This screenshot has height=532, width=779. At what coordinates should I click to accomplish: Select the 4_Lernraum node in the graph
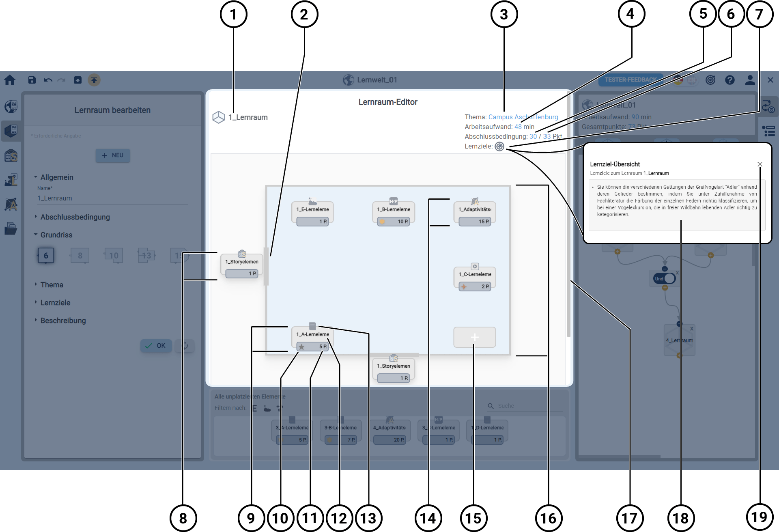coord(679,340)
